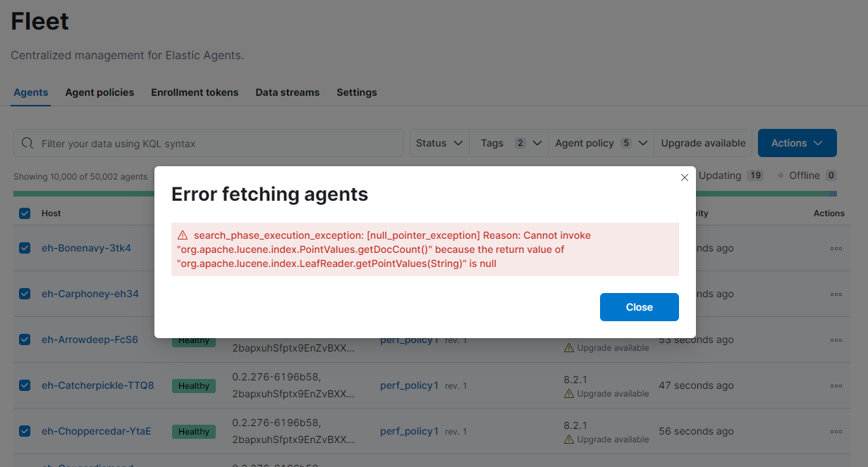Click the Upgrade available warning icon for eh-Catcherpickle-TTQ8
Screen dimensions: 868x467
point(568,393)
